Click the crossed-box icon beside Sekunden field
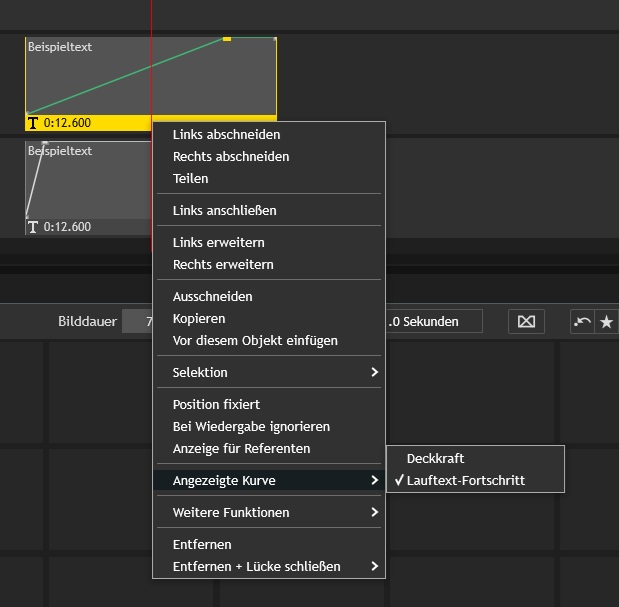This screenshot has height=607, width=619. pos(526,322)
